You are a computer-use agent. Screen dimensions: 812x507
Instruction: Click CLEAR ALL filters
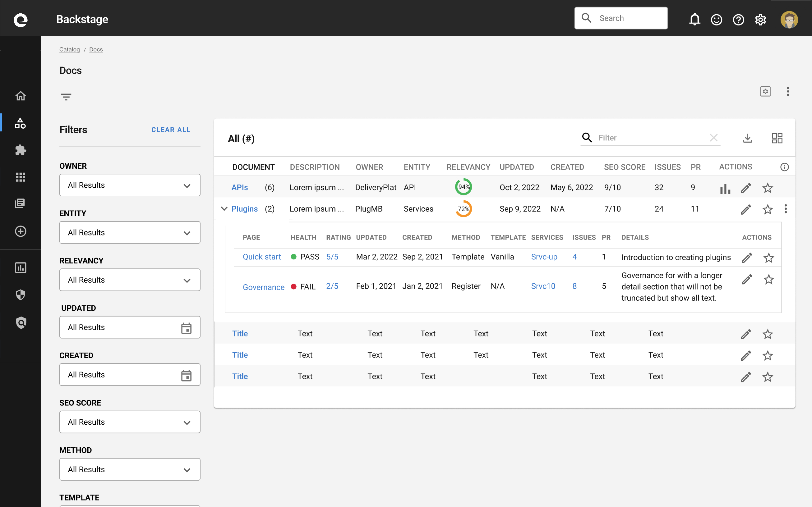pos(171,130)
